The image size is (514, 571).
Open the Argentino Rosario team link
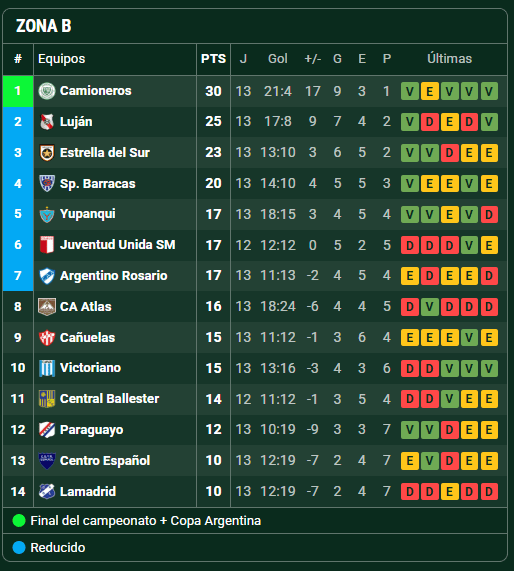(x=113, y=276)
